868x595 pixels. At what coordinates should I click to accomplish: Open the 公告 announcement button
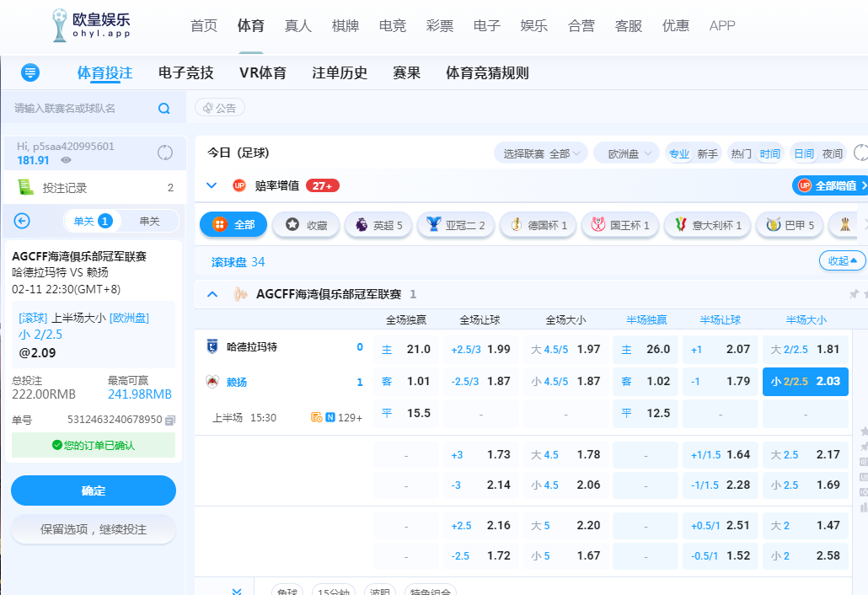220,108
